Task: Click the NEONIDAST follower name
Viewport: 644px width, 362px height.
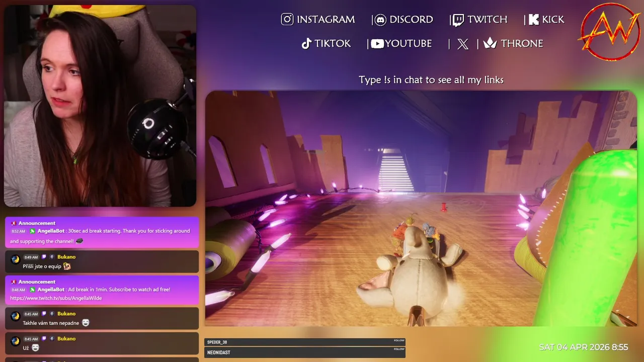Action: (219, 353)
